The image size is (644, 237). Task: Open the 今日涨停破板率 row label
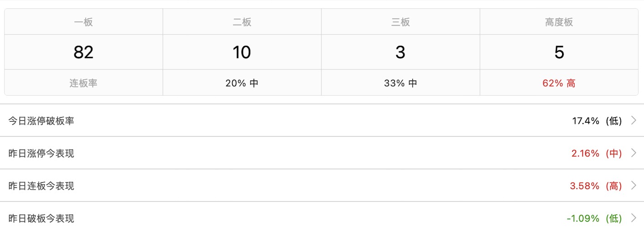point(41,121)
